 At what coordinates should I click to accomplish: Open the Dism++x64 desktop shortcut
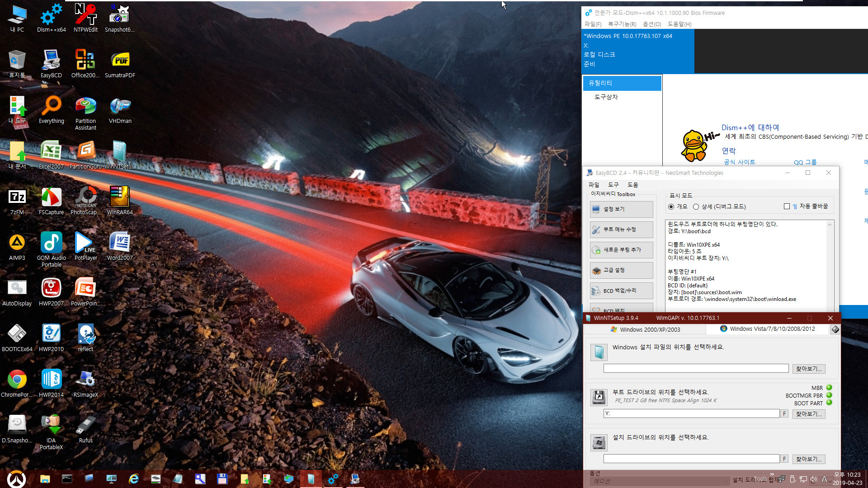coord(51,18)
